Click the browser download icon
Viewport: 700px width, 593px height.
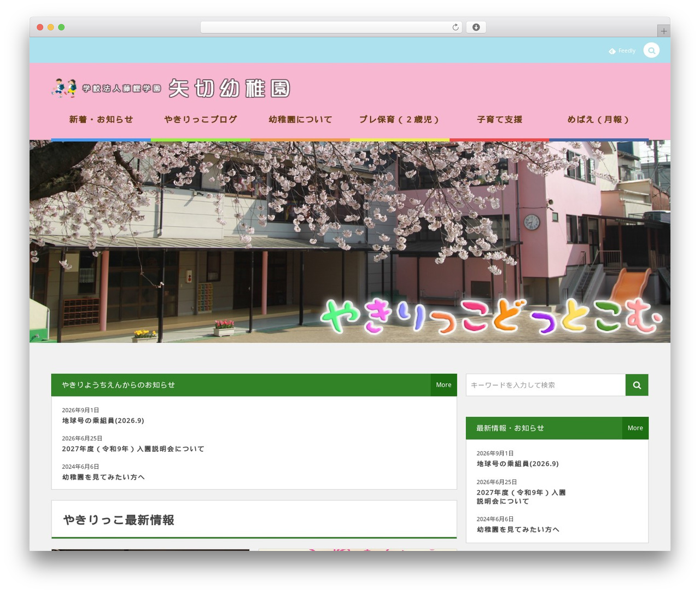[x=476, y=27]
